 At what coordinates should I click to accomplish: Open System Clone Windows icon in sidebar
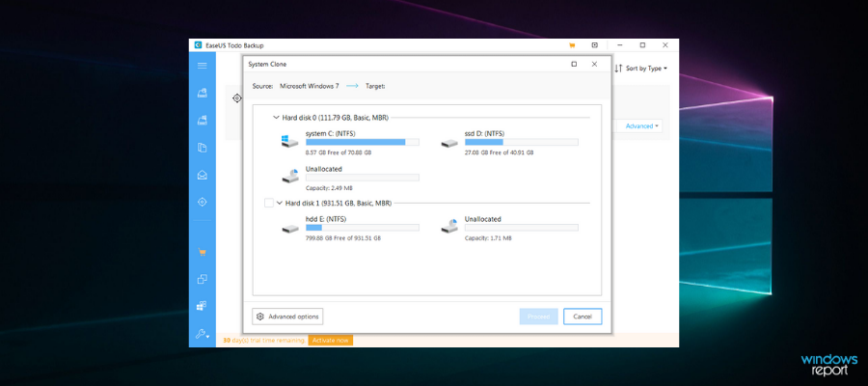tap(203, 306)
